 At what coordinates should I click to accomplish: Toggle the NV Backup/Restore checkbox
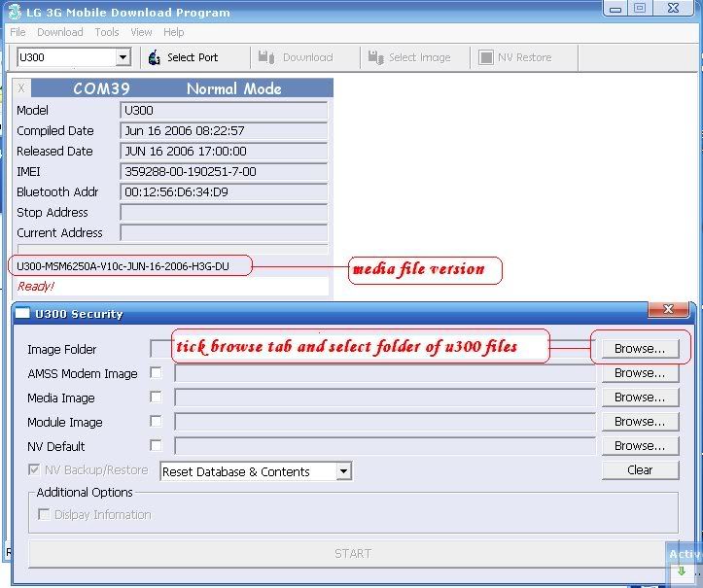(34, 469)
